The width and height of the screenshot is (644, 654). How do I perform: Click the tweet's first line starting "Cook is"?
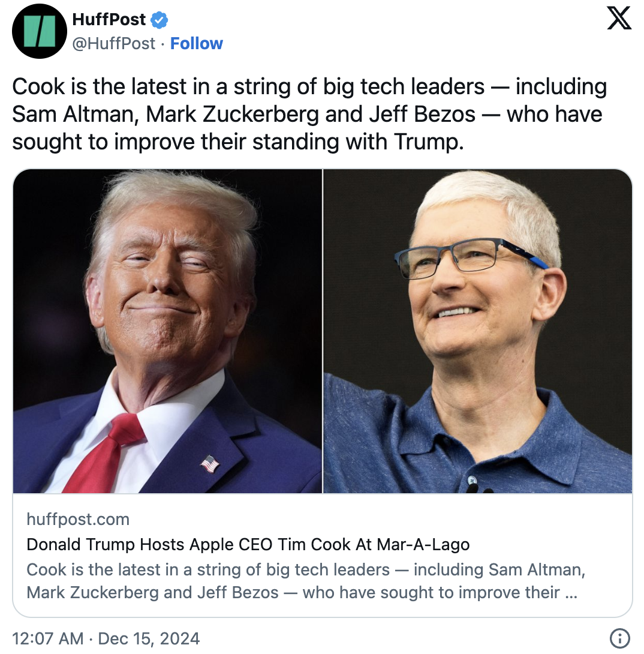point(309,87)
